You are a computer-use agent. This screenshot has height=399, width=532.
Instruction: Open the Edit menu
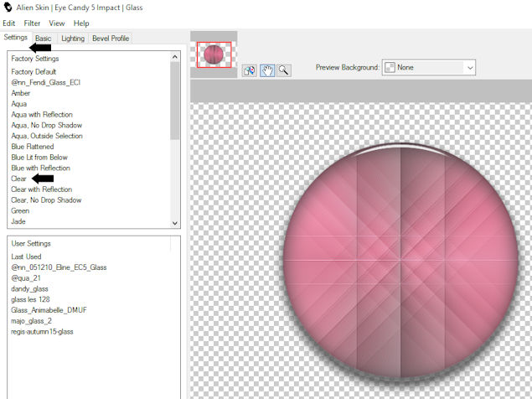(9, 23)
